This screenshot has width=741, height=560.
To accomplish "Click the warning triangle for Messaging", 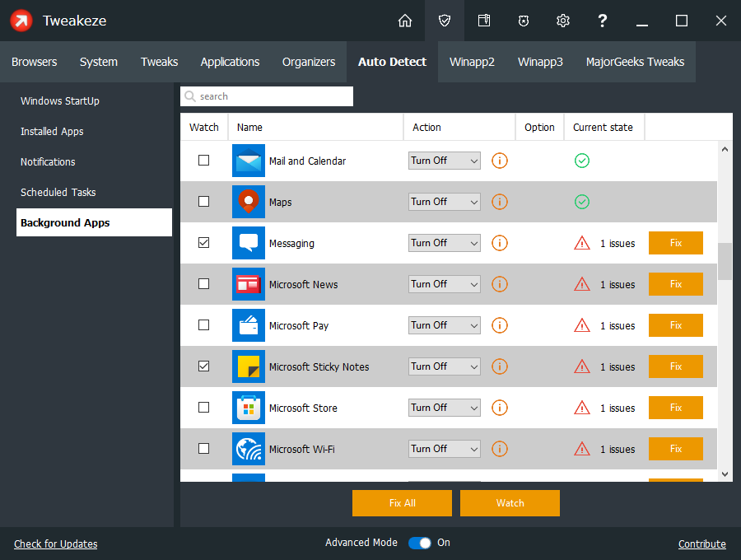I will (582, 243).
